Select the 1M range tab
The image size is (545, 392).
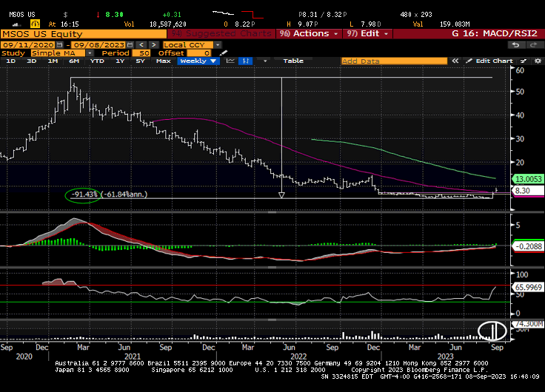[53, 61]
